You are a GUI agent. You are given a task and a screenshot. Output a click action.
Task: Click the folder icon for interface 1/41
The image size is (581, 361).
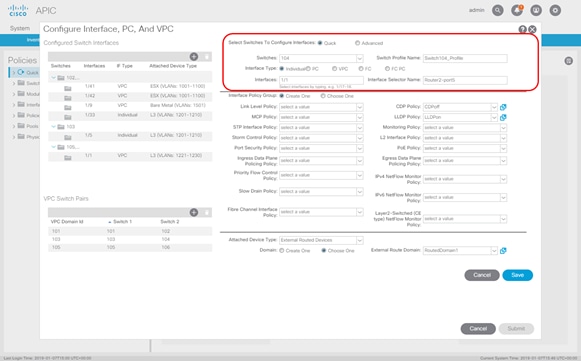coord(68,88)
